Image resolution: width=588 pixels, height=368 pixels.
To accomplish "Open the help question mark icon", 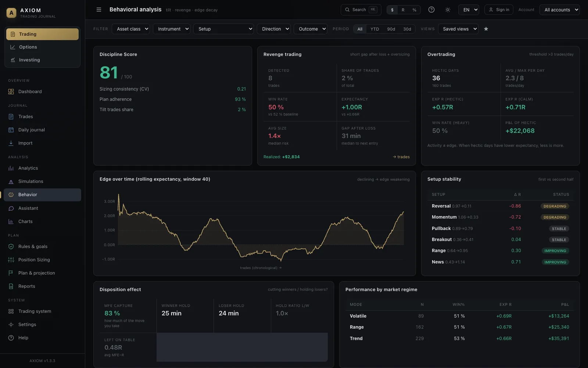I will point(431,10).
